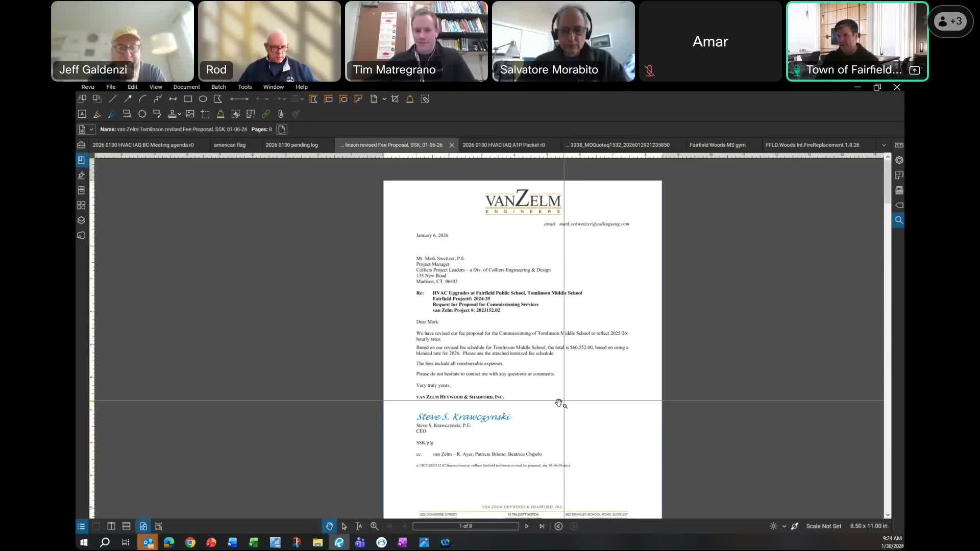Select the green Hyperlink tool
This screenshot has height=551, width=980.
265,114
